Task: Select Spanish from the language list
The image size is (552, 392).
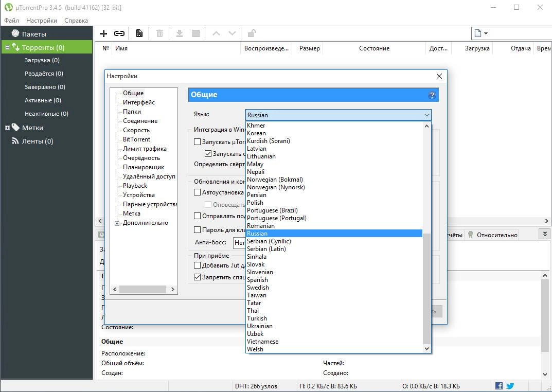Action: pos(258,279)
